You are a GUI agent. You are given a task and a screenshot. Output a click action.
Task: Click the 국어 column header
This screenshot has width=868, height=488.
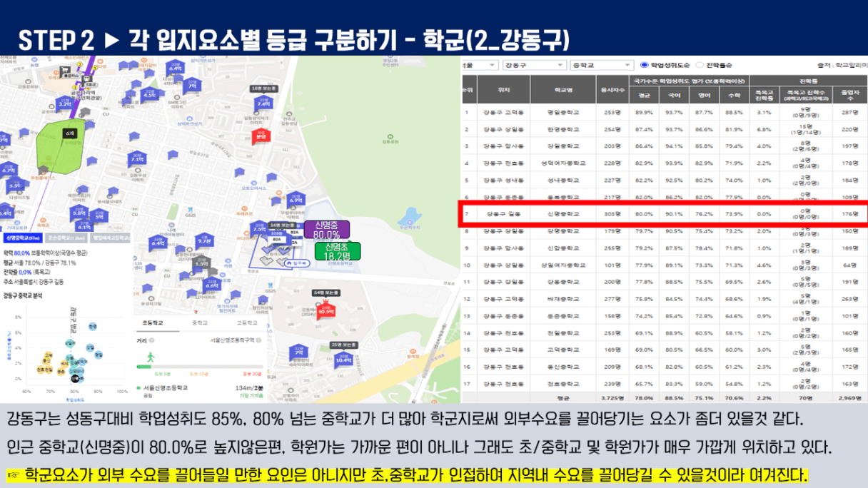[x=673, y=95]
